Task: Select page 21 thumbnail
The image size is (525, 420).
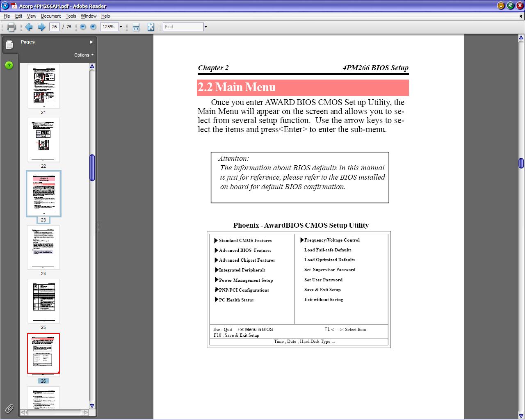Action: pos(43,86)
